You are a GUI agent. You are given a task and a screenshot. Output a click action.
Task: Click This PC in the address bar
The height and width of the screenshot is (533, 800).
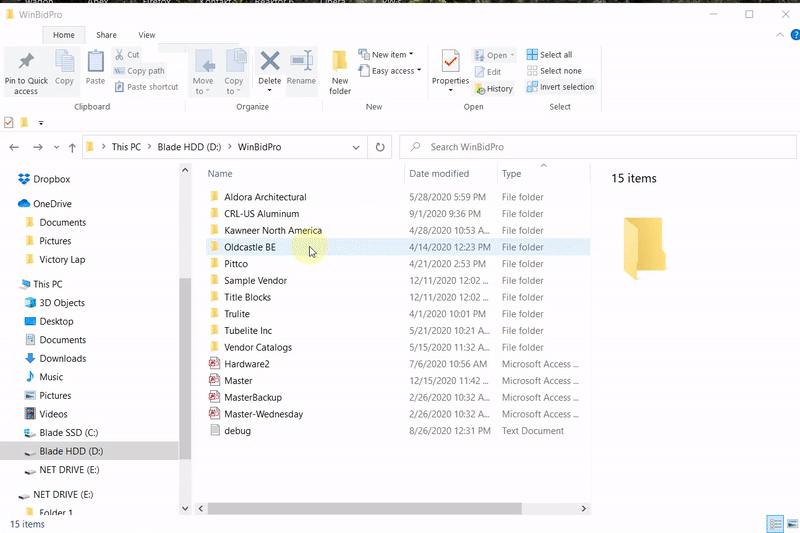126,147
